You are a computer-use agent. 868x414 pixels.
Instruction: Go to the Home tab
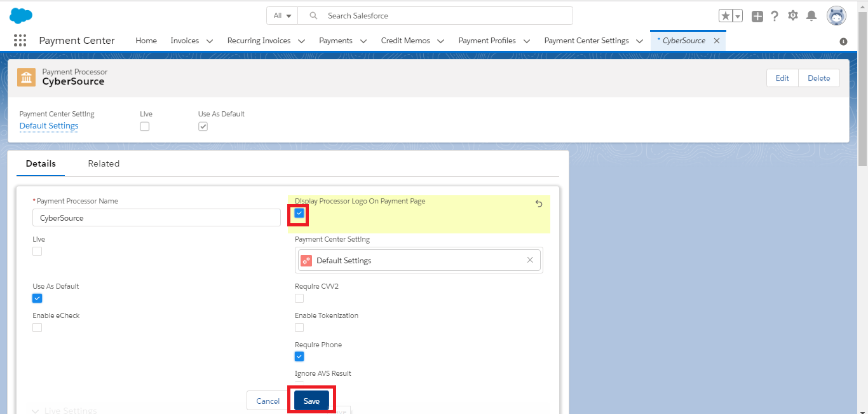[146, 41]
